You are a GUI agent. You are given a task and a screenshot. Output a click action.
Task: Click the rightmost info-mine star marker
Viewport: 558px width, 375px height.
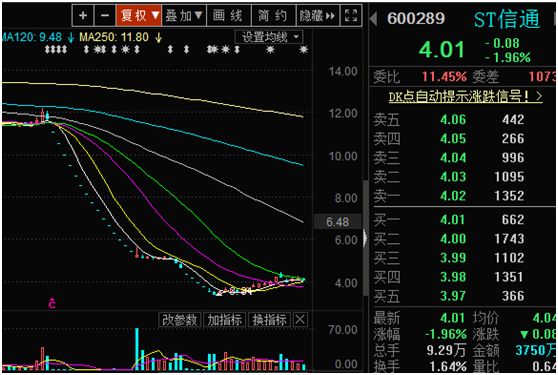pyautogui.click(x=303, y=49)
